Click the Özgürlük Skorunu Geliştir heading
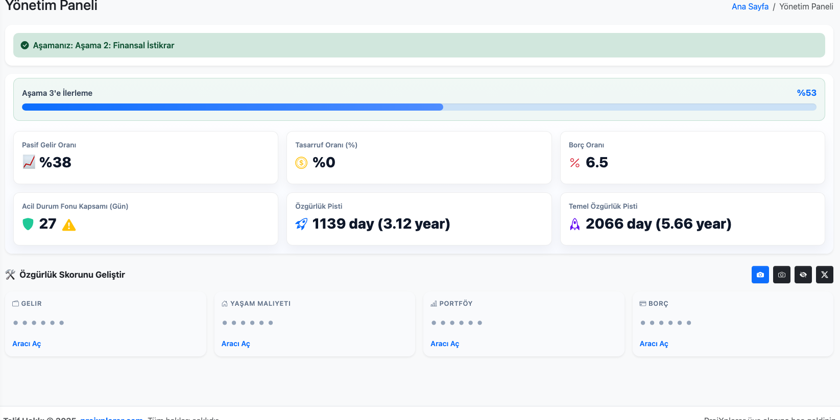This screenshot has height=420, width=840. point(72,275)
